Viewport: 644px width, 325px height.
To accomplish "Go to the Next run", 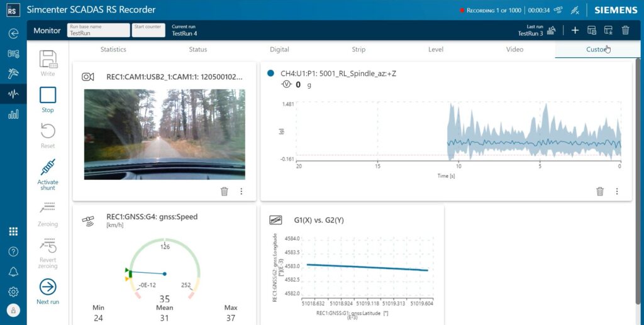I will pos(48,287).
